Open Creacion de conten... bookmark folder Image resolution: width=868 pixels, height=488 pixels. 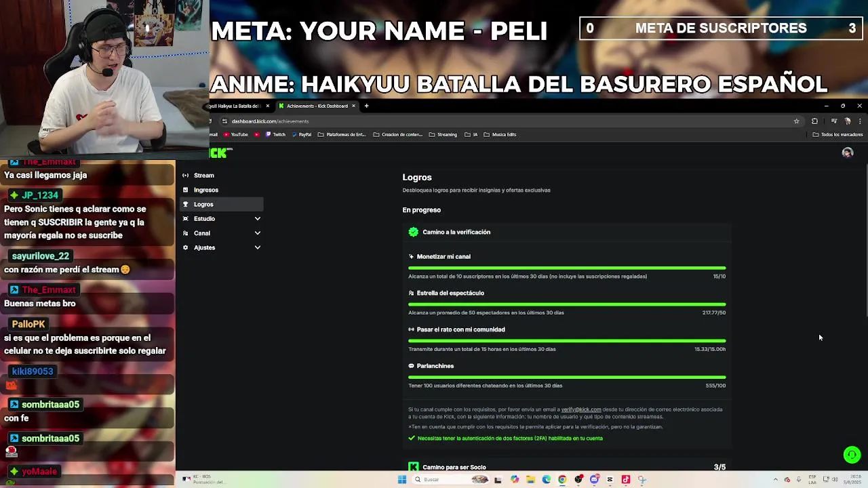[398, 134]
